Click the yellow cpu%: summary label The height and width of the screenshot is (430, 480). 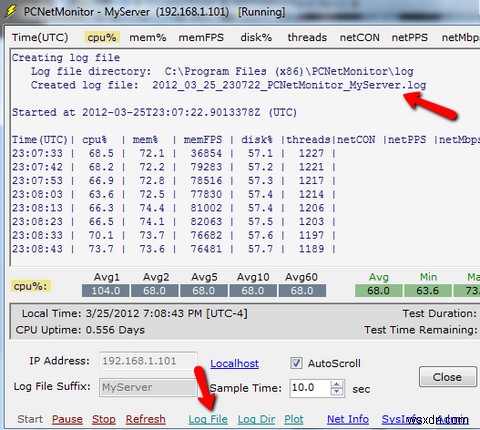pos(30,286)
